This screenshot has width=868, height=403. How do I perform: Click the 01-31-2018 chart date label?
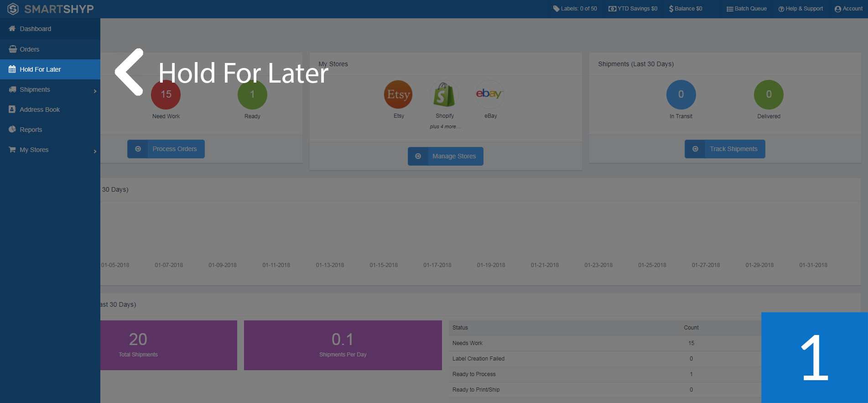pos(813,265)
